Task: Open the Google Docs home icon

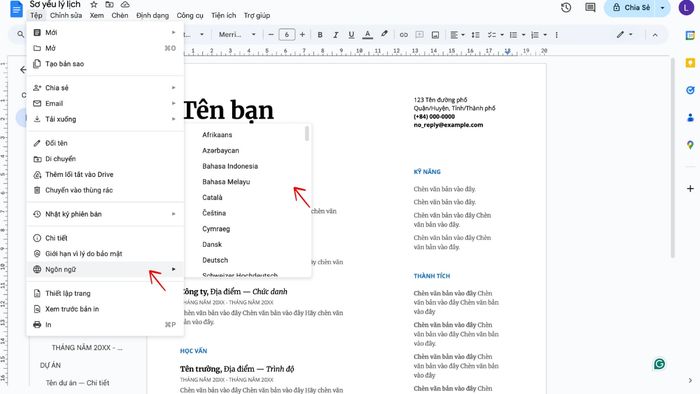Action: [17, 8]
